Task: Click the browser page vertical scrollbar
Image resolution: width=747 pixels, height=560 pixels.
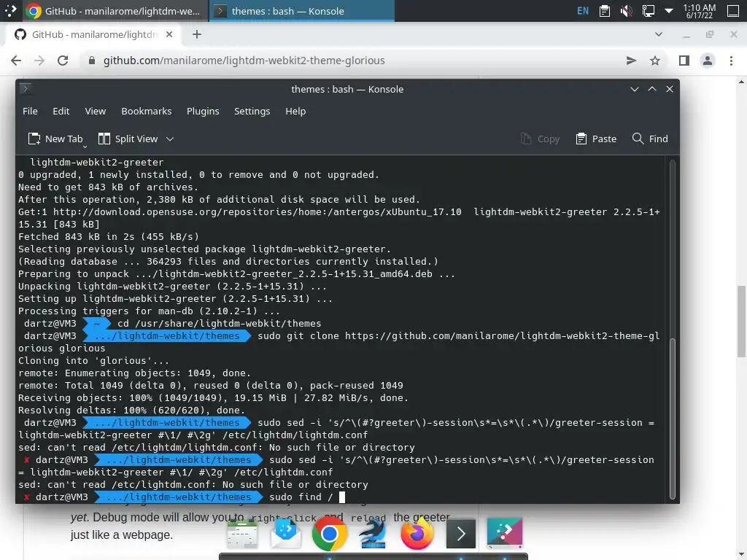Action: [x=741, y=322]
